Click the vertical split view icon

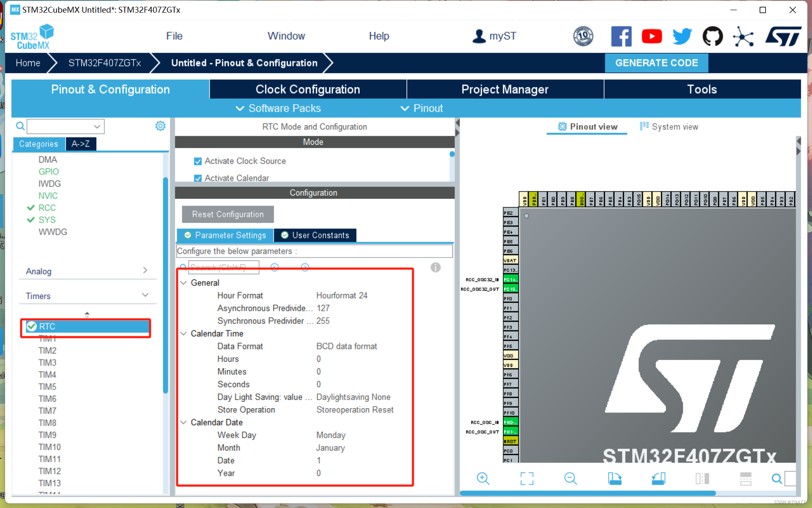click(x=702, y=478)
